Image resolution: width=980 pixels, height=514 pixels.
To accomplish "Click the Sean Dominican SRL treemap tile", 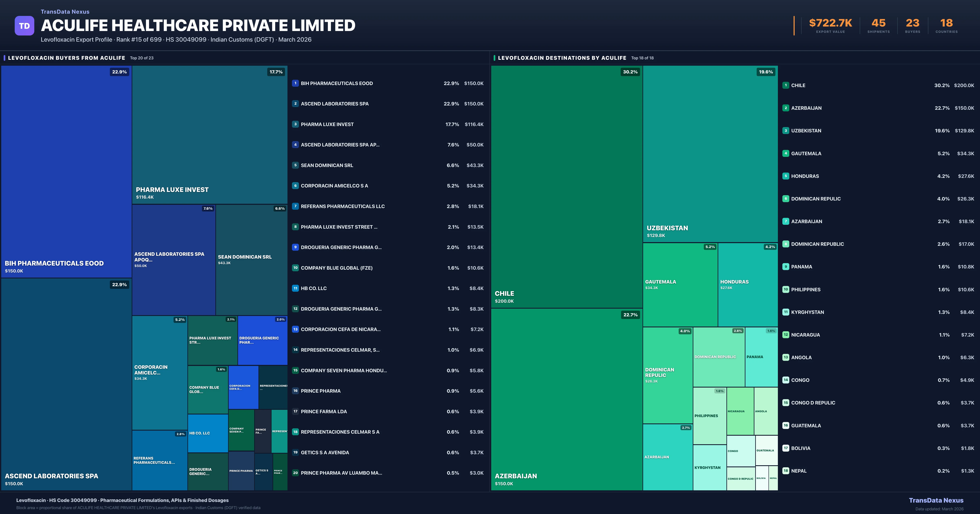I will (251, 260).
